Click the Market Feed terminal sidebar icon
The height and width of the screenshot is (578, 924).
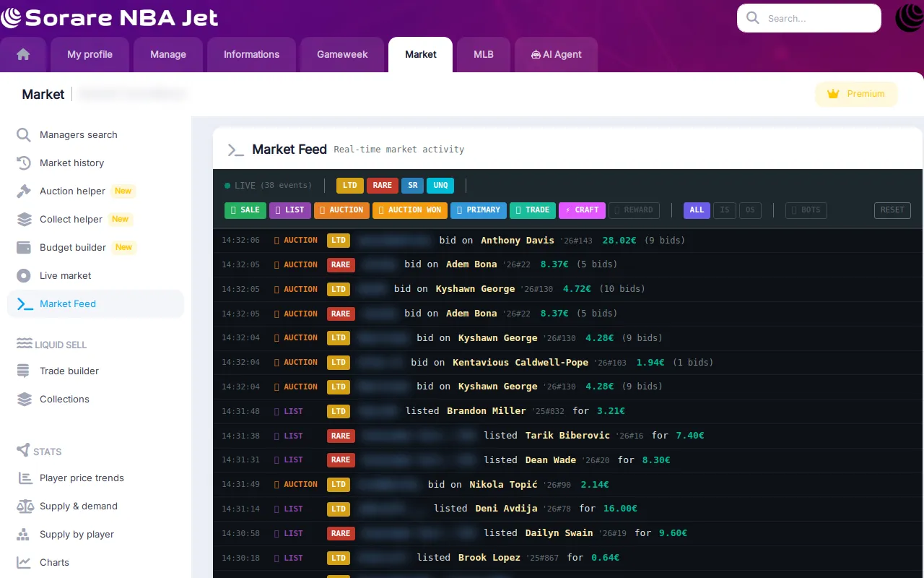[x=25, y=304]
